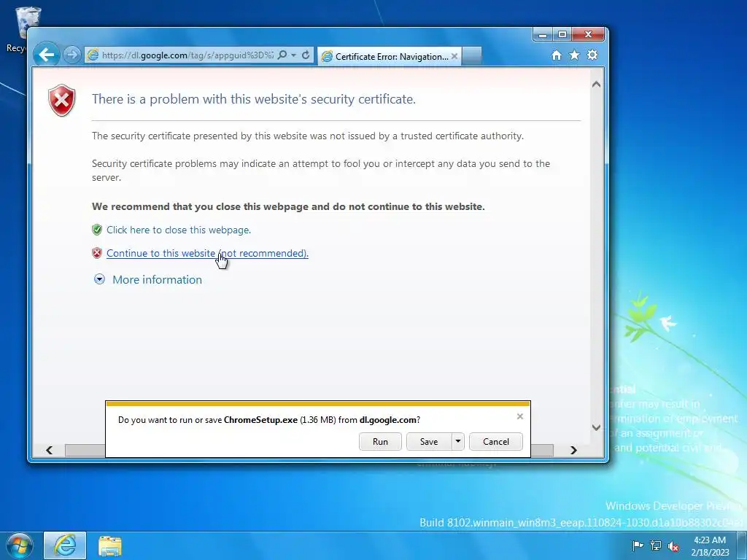This screenshot has width=747, height=560.
Task: Click the green shield beside close webpage
Action: [97, 230]
